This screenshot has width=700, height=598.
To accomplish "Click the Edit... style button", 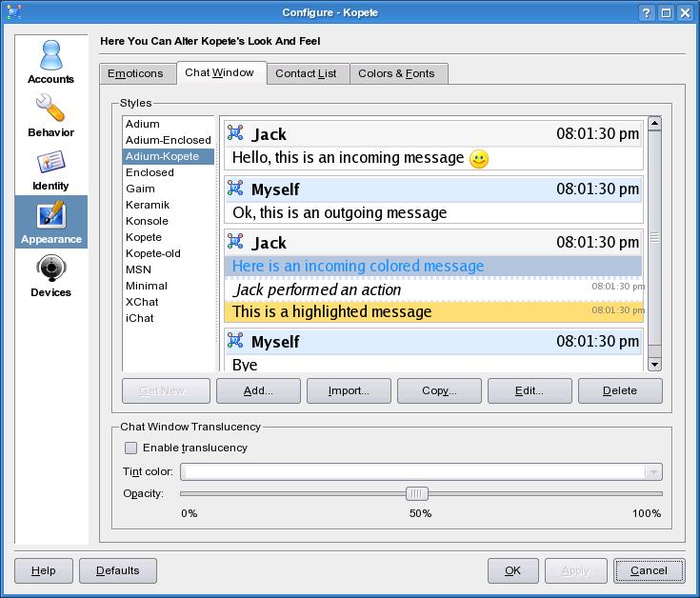I will coord(530,391).
